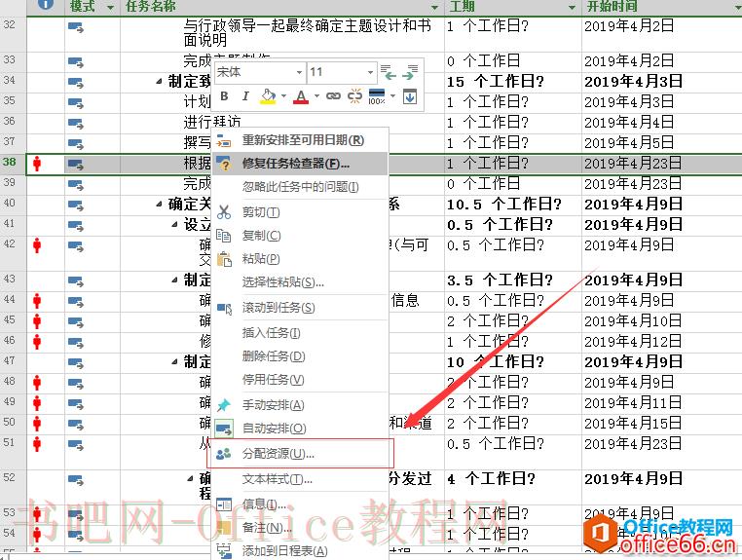The width and height of the screenshot is (742, 560).
Task: Collapse the summary task in row 41
Action: pyautogui.click(x=175, y=225)
